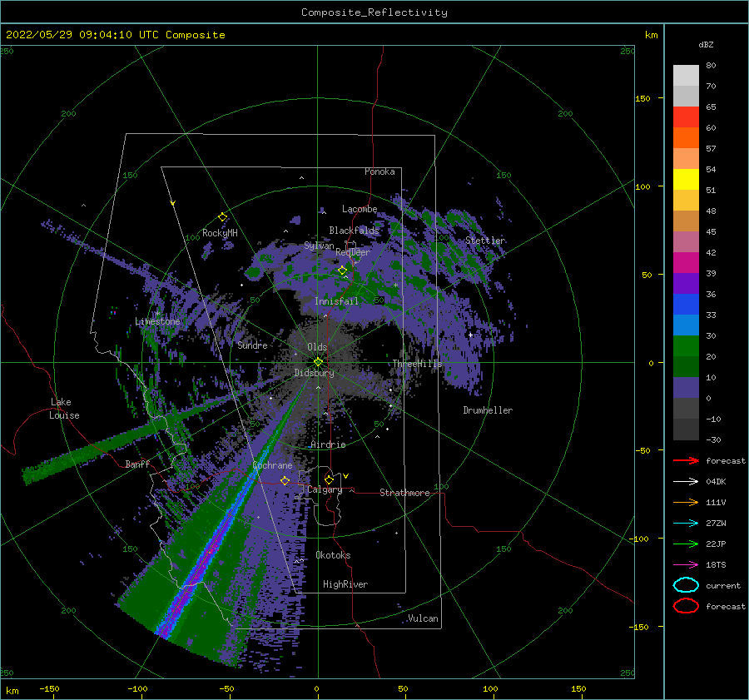Select the 36 dBZ purple color swatch
This screenshot has height=700, width=749.
click(x=686, y=283)
